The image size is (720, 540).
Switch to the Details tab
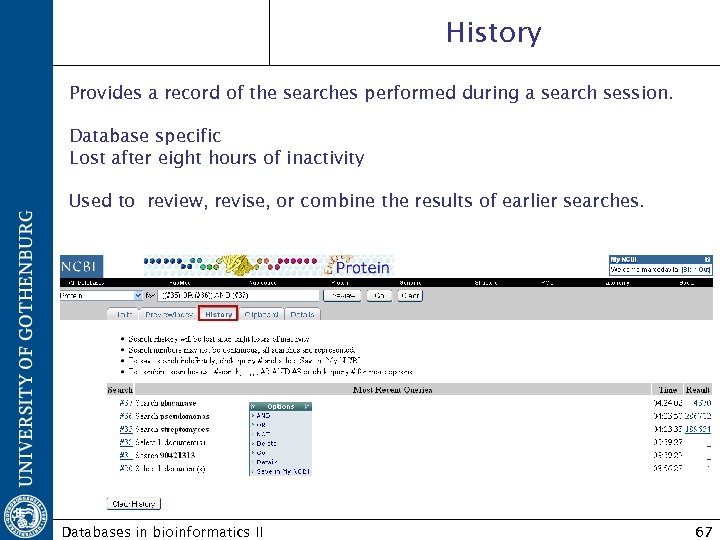point(303,315)
